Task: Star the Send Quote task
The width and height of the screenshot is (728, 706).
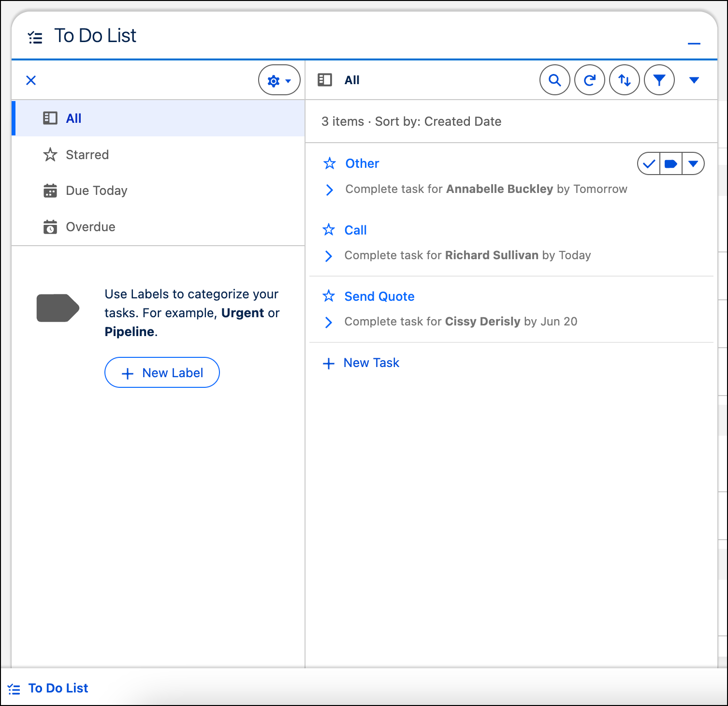Action: 329,296
